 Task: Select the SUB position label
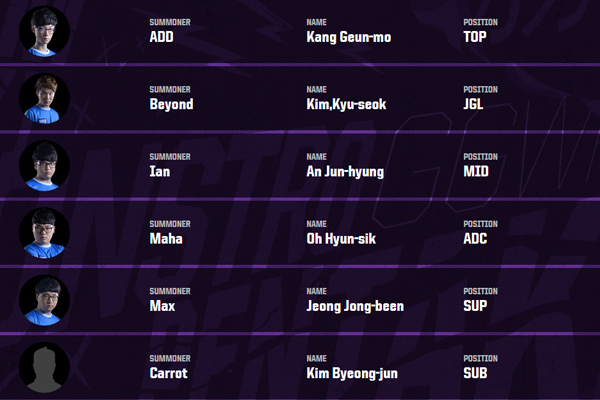(x=475, y=373)
